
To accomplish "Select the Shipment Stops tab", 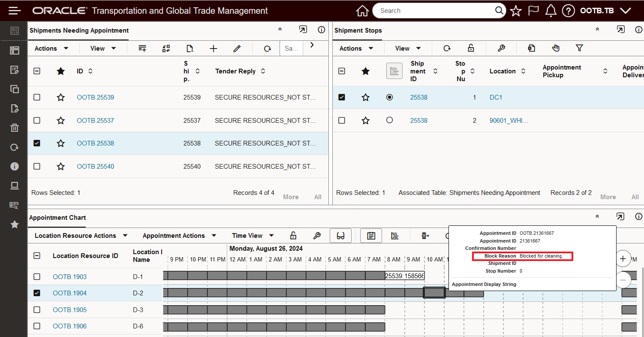I will [x=358, y=30].
